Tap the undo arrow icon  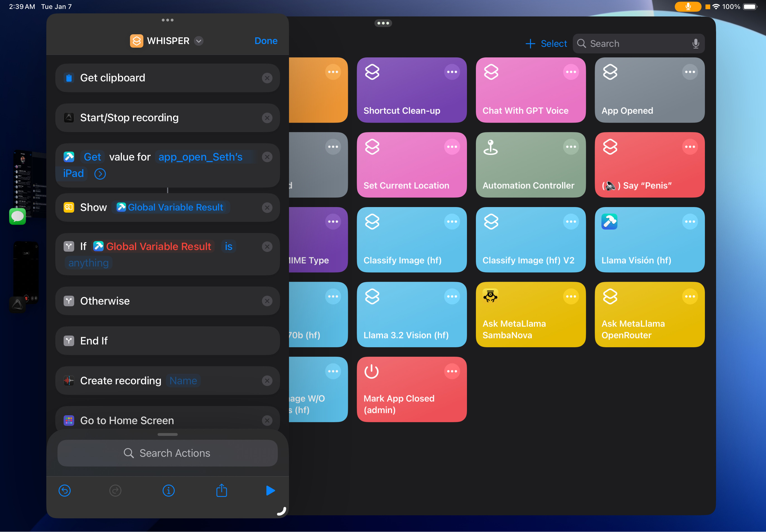(x=64, y=490)
